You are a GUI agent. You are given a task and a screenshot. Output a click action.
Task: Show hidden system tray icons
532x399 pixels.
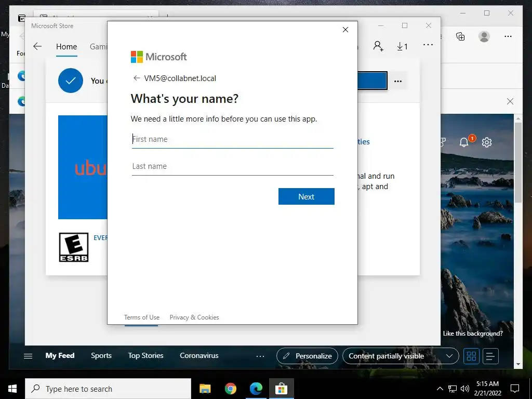440,389
